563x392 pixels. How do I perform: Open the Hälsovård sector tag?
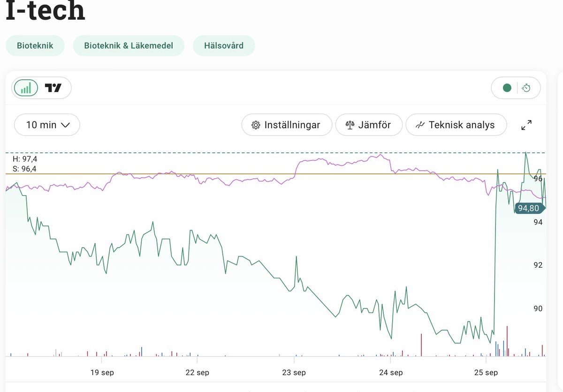224,45
